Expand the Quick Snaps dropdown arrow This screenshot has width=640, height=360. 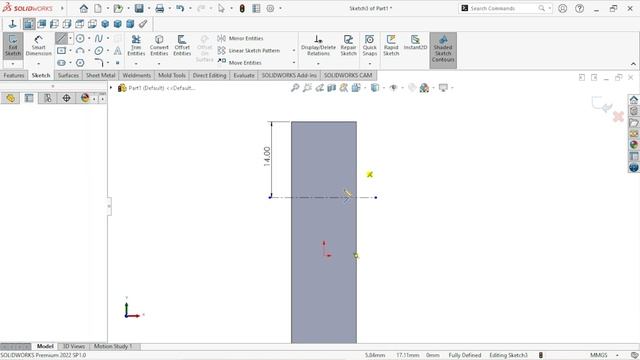pos(369,64)
